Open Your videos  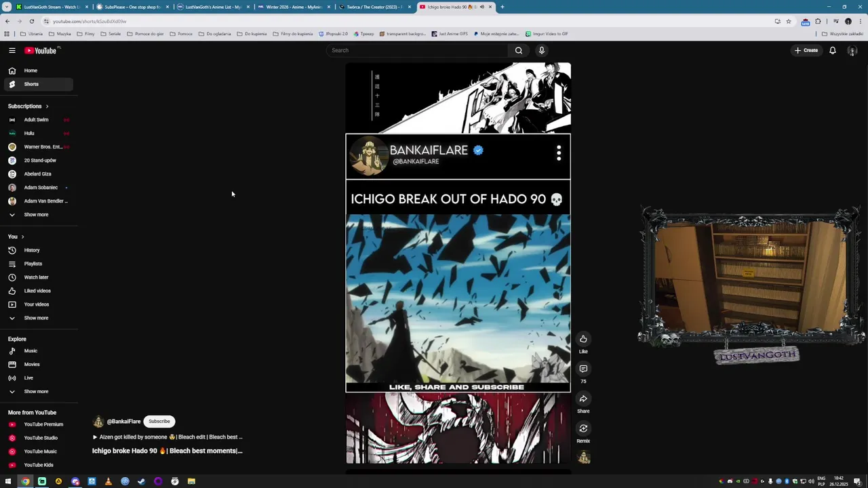(37, 304)
